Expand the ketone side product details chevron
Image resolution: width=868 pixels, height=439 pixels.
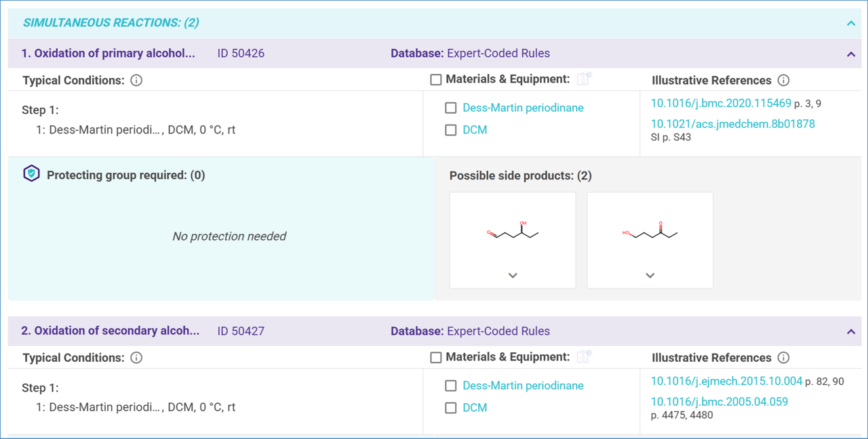650,276
